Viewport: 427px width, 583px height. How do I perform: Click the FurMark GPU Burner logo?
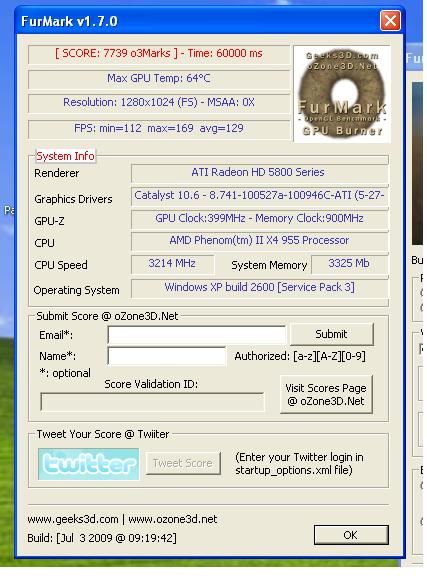pos(342,94)
